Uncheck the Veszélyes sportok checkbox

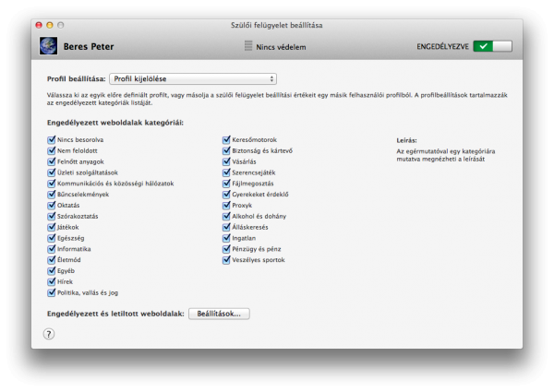click(x=226, y=260)
